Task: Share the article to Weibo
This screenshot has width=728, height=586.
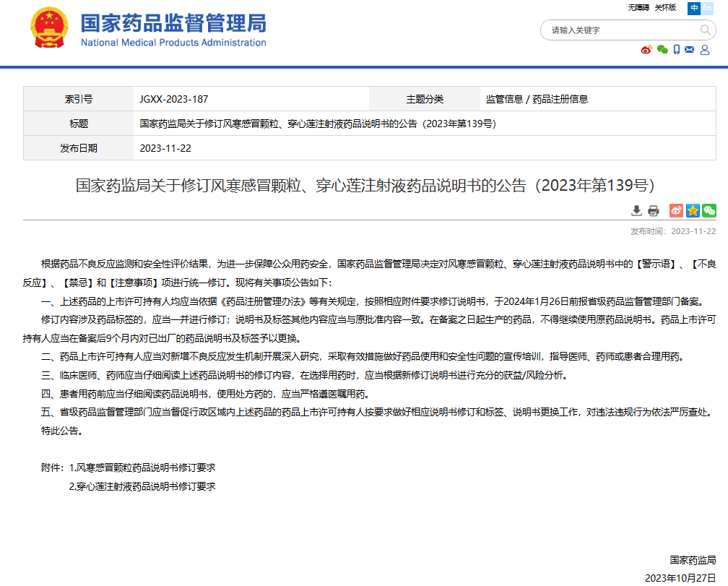Action: point(676,210)
